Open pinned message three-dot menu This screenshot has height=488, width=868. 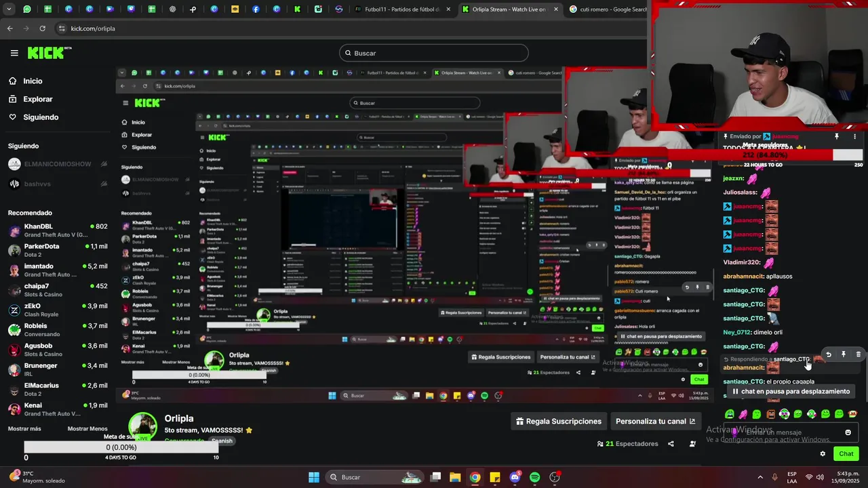[x=854, y=136]
